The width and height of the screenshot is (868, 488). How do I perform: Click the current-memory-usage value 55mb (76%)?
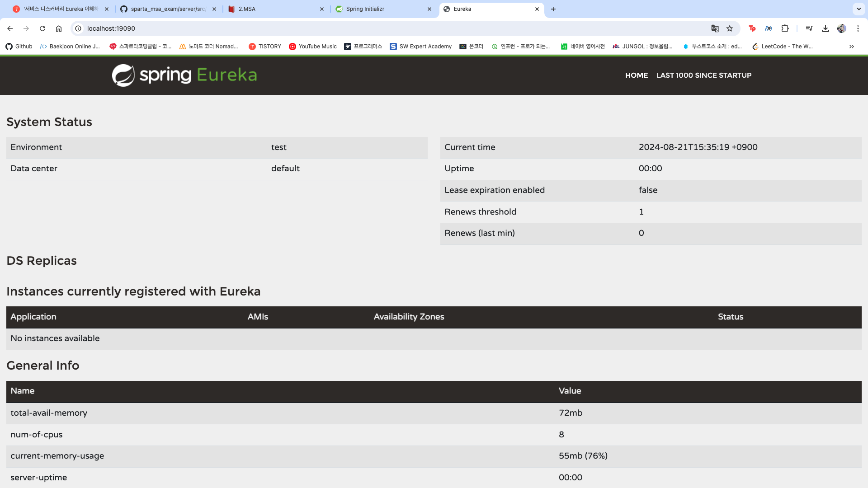[x=583, y=456]
